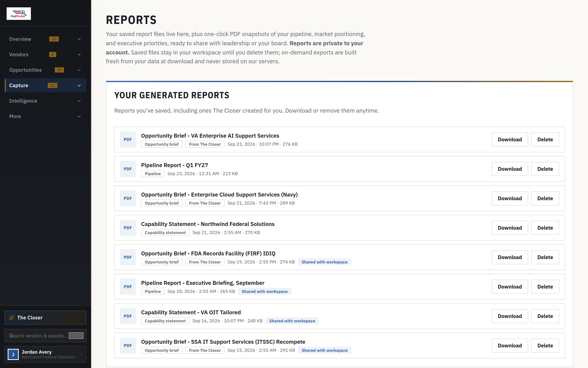Viewport: 588px width, 368px height.
Task: Expand the Intelligence sidebar chevron
Action: [x=79, y=101]
